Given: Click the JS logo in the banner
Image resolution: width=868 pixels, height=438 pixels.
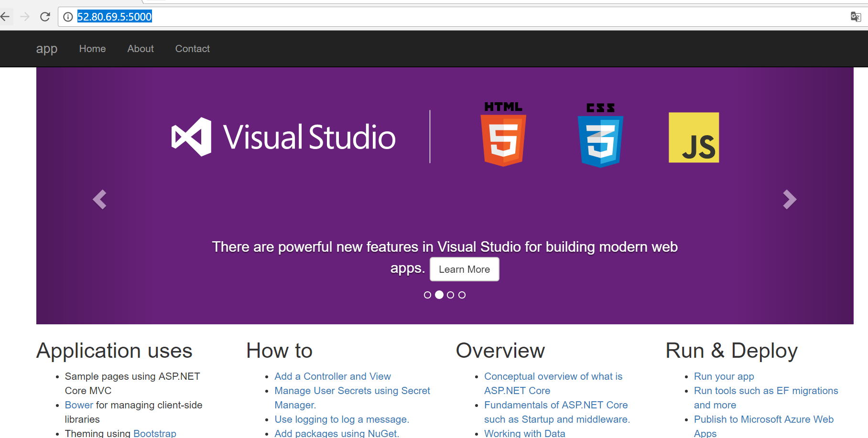Looking at the screenshot, I should [x=694, y=138].
